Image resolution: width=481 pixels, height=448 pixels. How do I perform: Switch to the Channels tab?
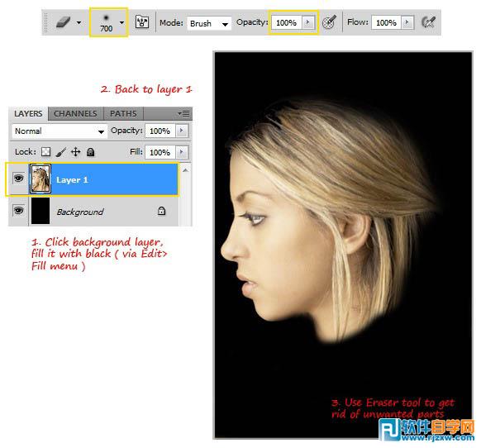pos(75,113)
